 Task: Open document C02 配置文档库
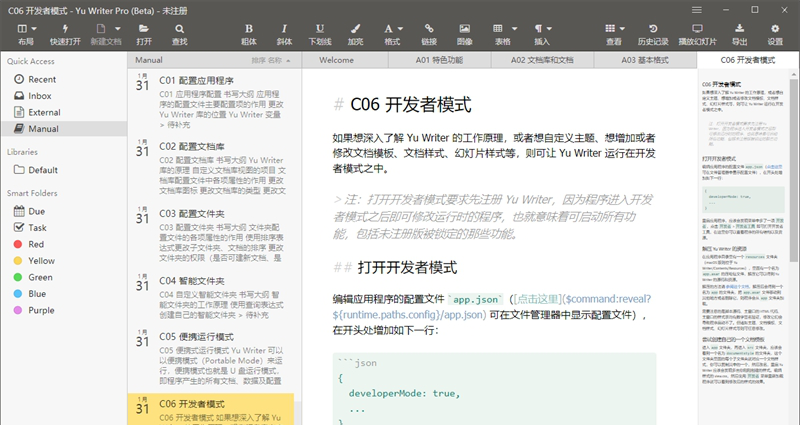coord(212,167)
